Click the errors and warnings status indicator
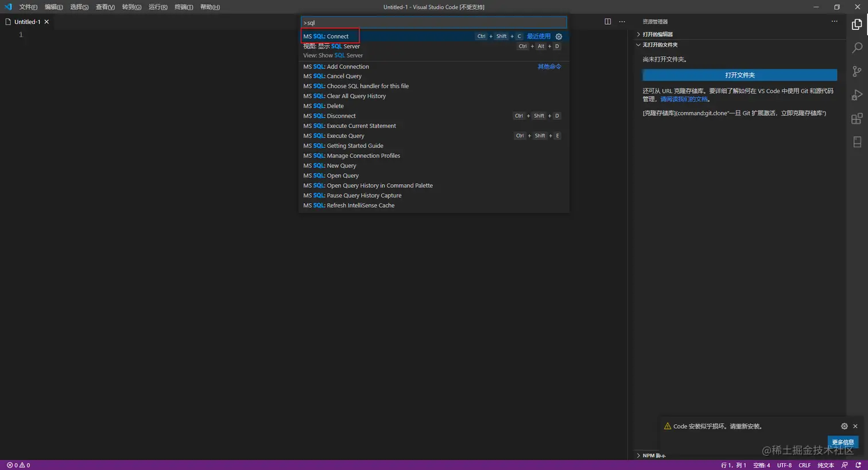 (18, 465)
